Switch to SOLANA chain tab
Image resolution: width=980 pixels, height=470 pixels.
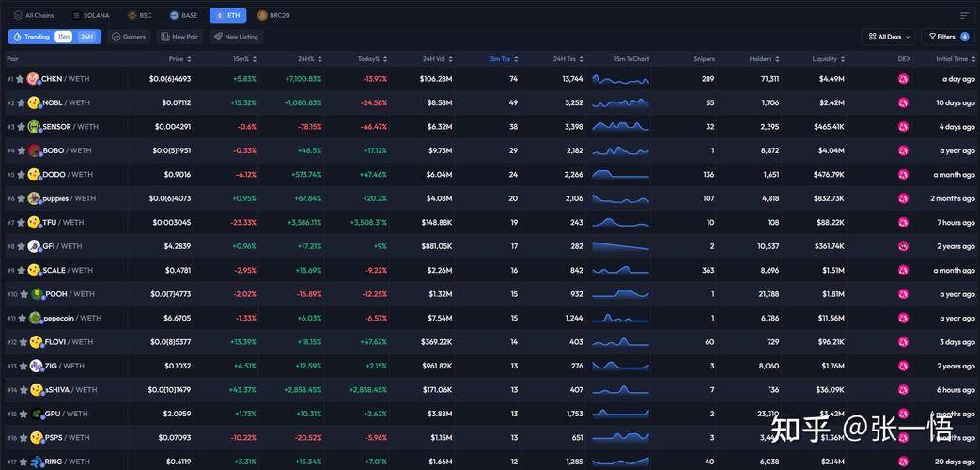click(x=91, y=16)
